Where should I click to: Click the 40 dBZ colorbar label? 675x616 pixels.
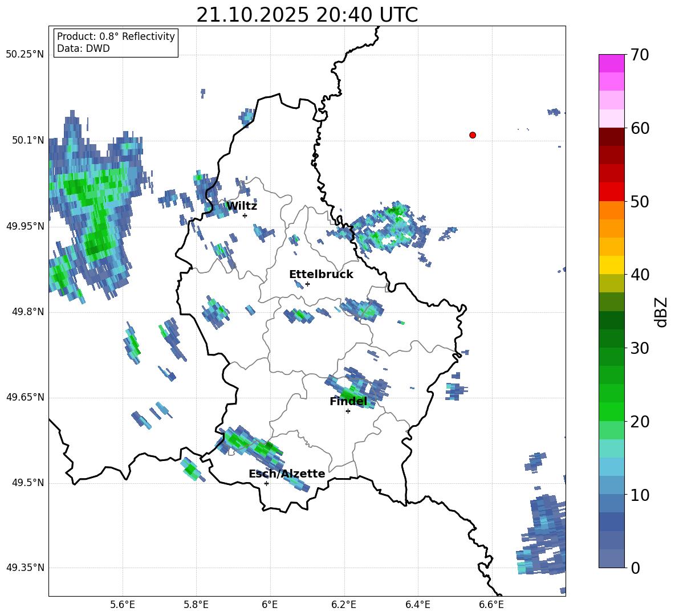(640, 275)
